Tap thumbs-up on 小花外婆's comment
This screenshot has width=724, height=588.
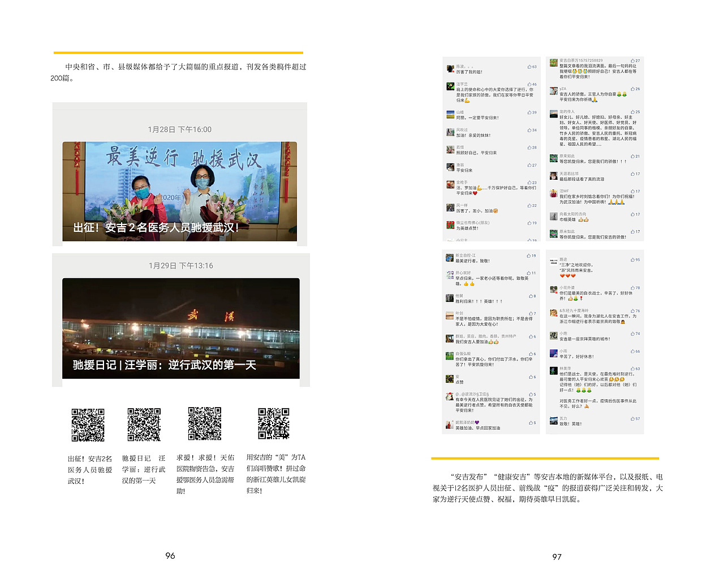click(632, 288)
